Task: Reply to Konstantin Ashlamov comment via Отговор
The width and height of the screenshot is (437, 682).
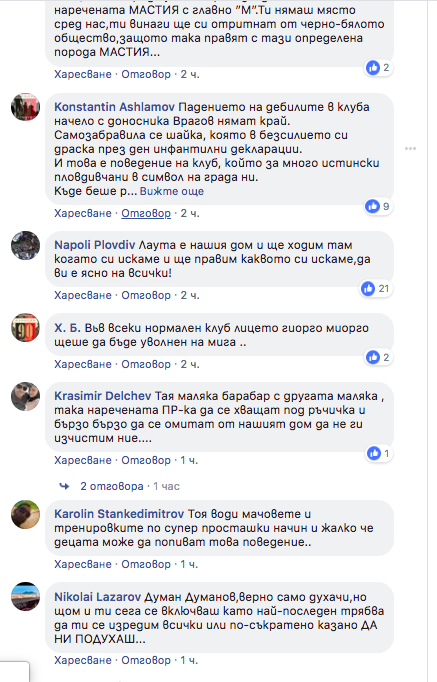Action: click(x=146, y=214)
